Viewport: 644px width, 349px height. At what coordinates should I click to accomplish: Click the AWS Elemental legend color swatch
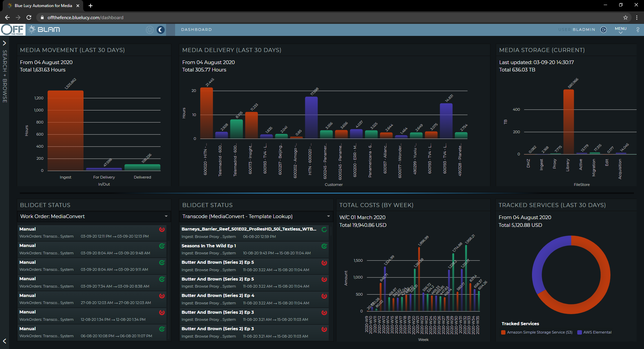click(579, 332)
